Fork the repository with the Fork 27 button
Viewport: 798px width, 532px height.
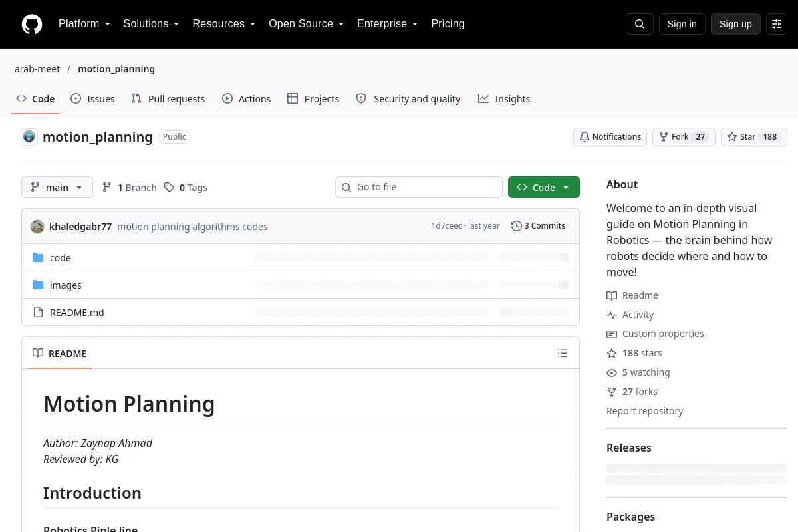click(684, 137)
